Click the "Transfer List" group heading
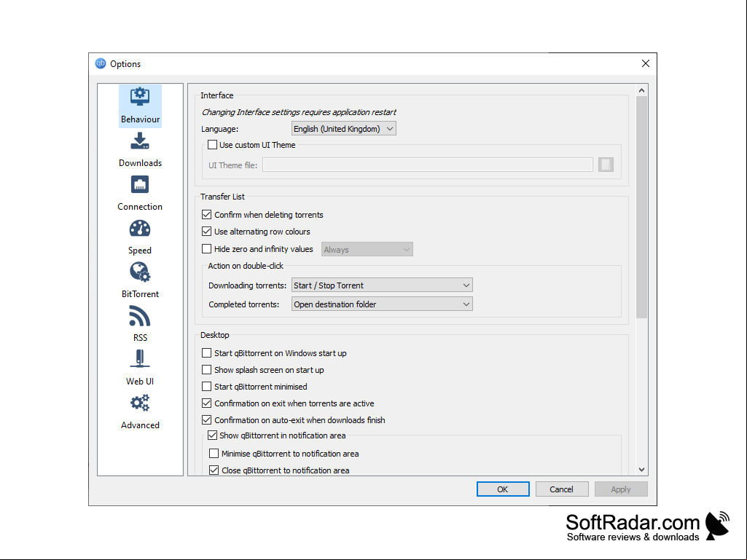The width and height of the screenshot is (747, 560). click(x=222, y=197)
